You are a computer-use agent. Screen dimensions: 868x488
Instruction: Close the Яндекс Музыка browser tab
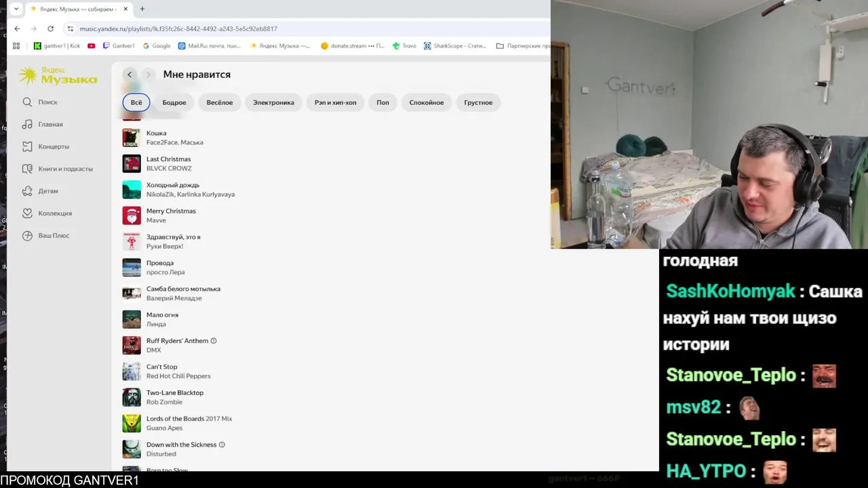pos(125,9)
